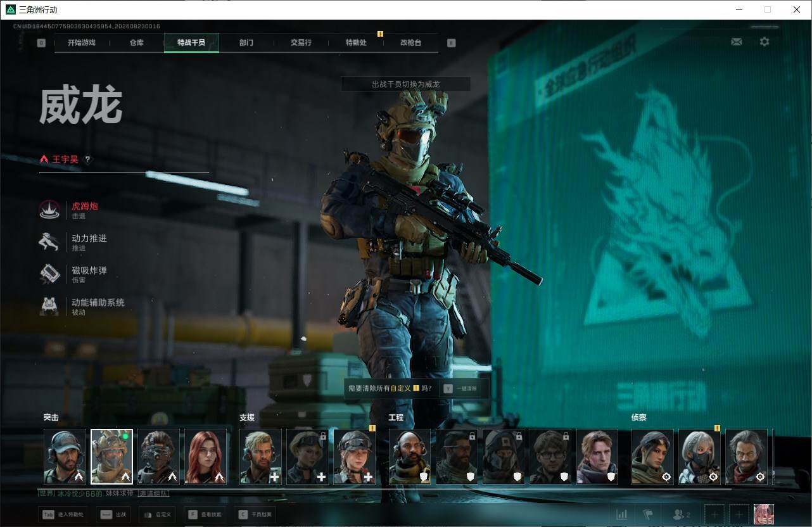Select the 动力推进 skill icon

(x=49, y=242)
